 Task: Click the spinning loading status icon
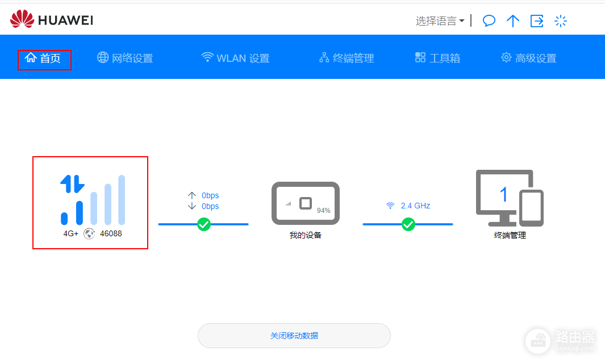pos(560,21)
